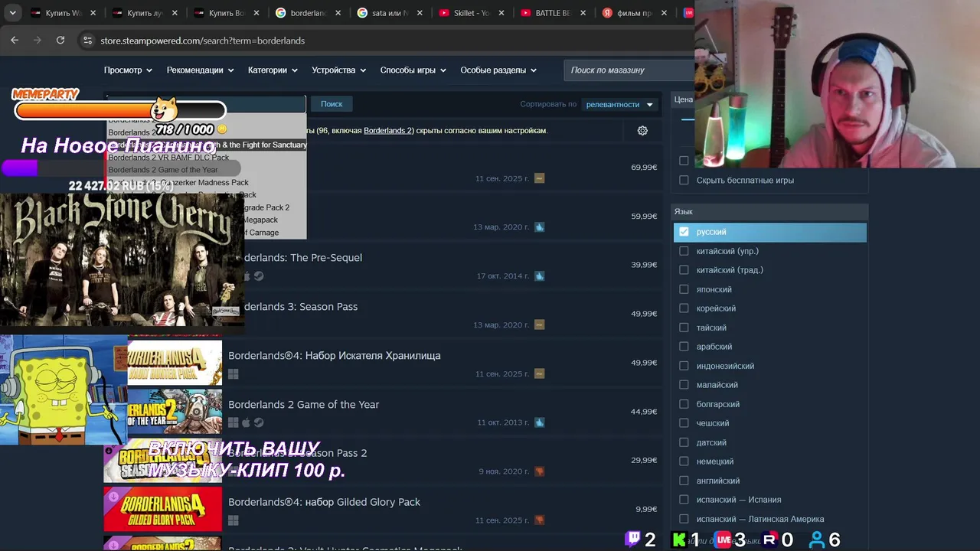Click the macOS icon under the Borderlands 2 Game of the Year result

click(x=247, y=422)
